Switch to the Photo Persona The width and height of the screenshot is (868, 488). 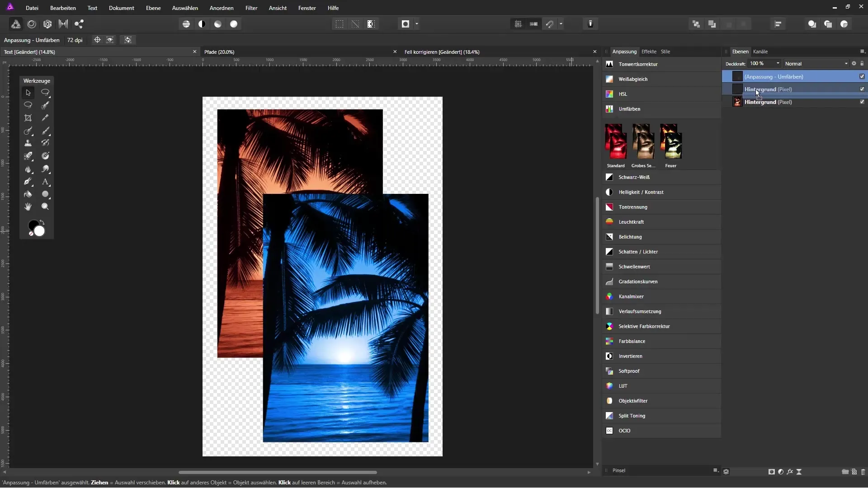15,24
